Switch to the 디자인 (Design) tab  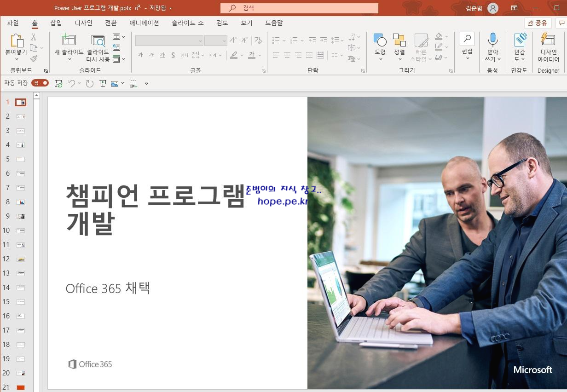click(x=84, y=23)
